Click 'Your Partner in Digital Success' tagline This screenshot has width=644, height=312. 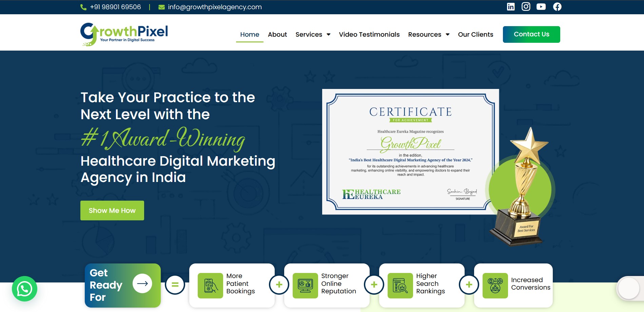[127, 40]
